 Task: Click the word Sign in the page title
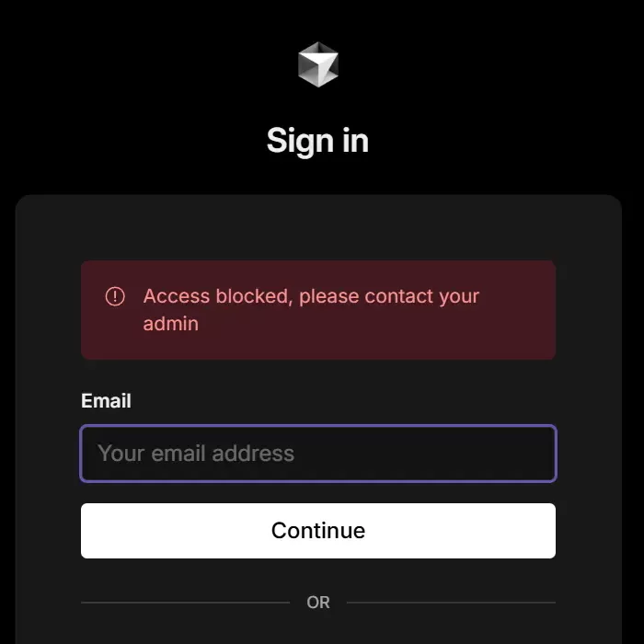coord(300,141)
